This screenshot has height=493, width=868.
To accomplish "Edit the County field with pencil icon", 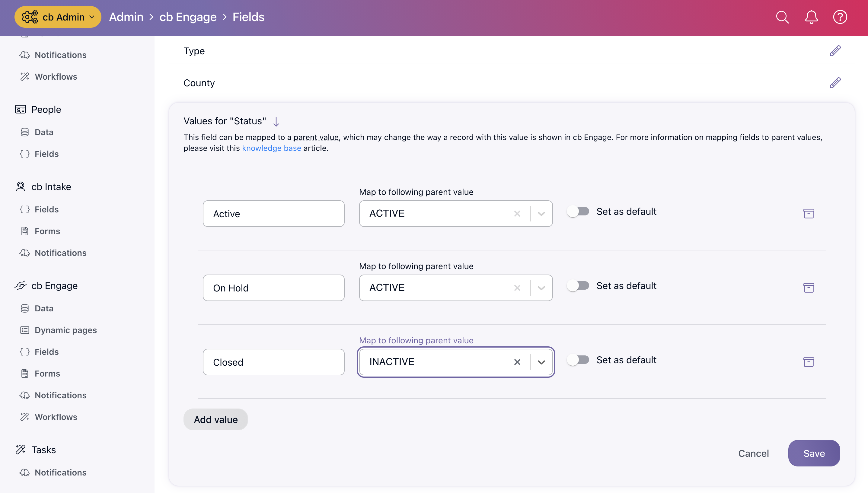I will (x=835, y=83).
